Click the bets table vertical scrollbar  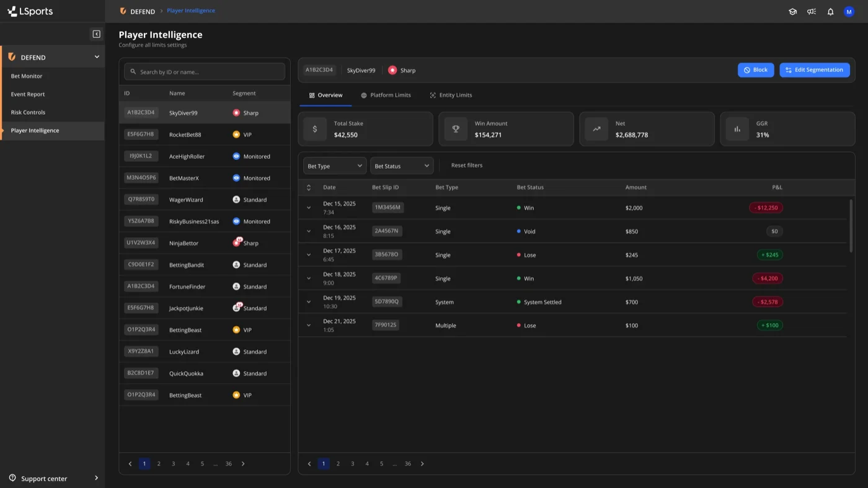851,226
